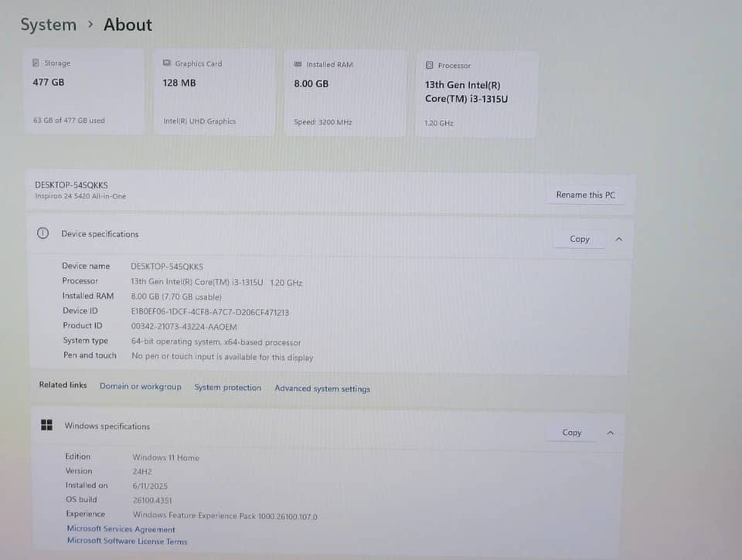
Task: Click the Installed RAM icon
Action: [298, 64]
